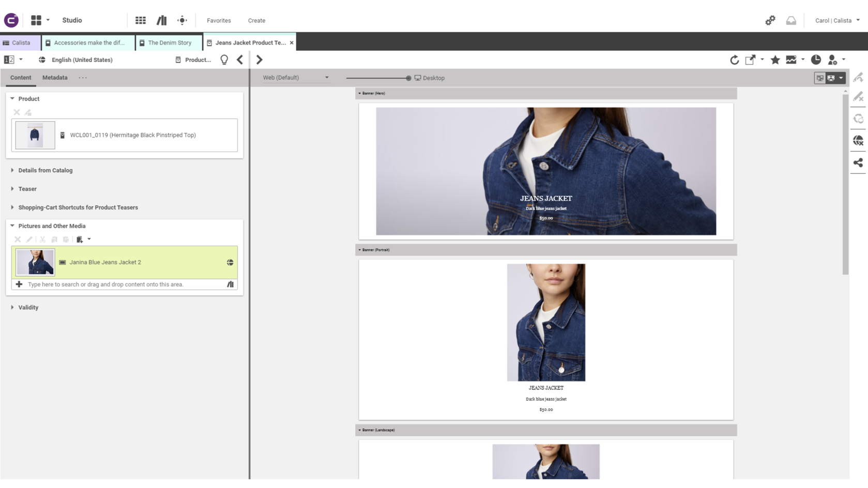Open the Studio apps dropdown arrow
Viewport: 868px width, 488px height.
(48, 20)
